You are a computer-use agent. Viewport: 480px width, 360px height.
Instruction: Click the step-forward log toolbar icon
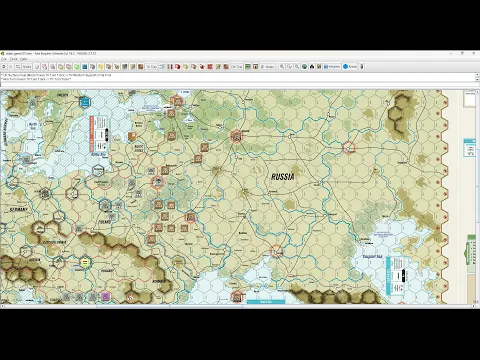pos(11,67)
